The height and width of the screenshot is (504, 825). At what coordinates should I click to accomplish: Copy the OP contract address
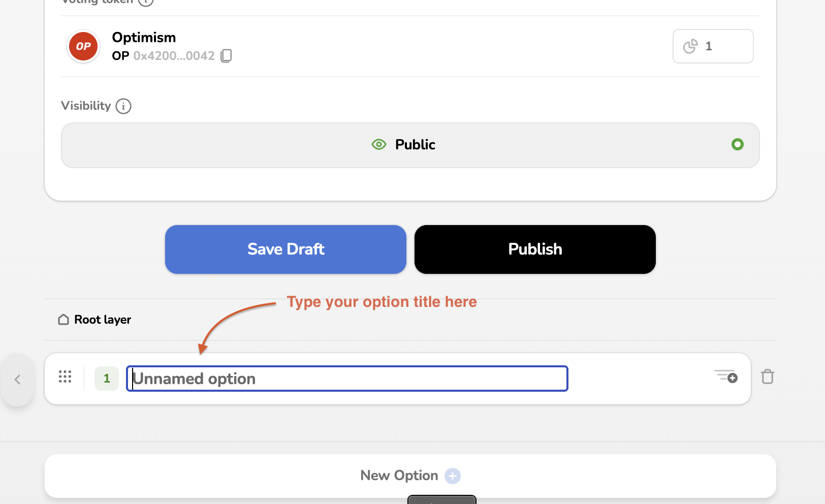227,56
